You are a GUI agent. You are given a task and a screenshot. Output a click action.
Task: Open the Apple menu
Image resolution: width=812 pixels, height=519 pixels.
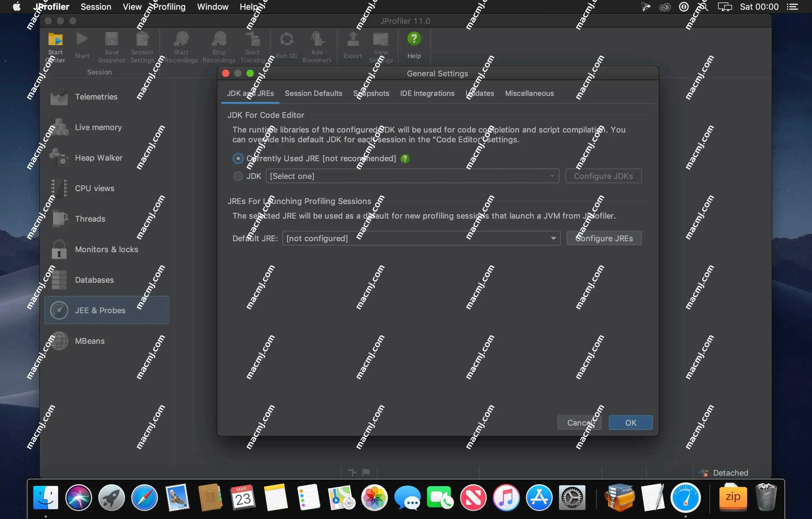[16, 7]
